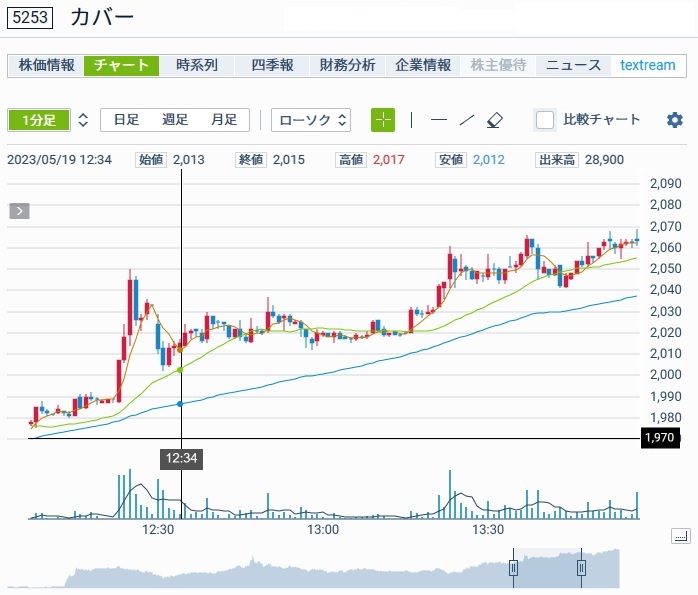Click the eraser tool icon
The width and height of the screenshot is (698, 595).
coord(494,120)
